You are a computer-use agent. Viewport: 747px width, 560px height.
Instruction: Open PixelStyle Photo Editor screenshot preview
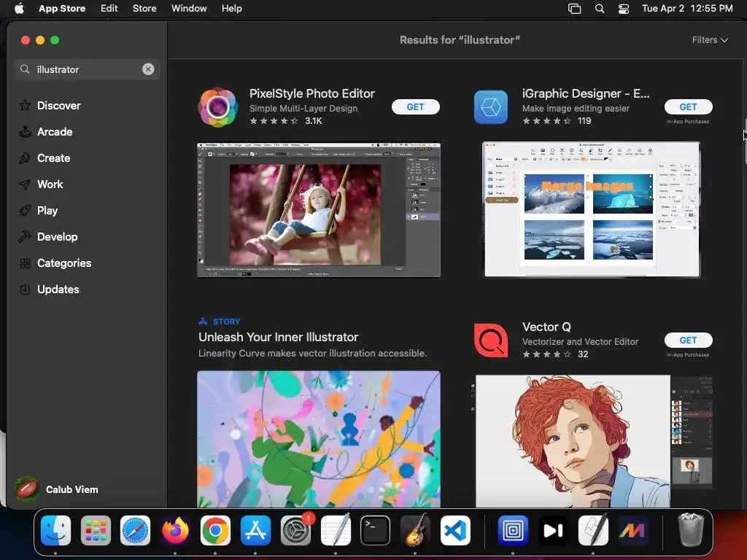pos(319,210)
